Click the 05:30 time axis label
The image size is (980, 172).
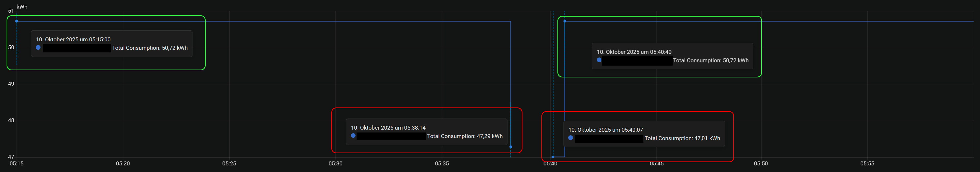(335, 164)
